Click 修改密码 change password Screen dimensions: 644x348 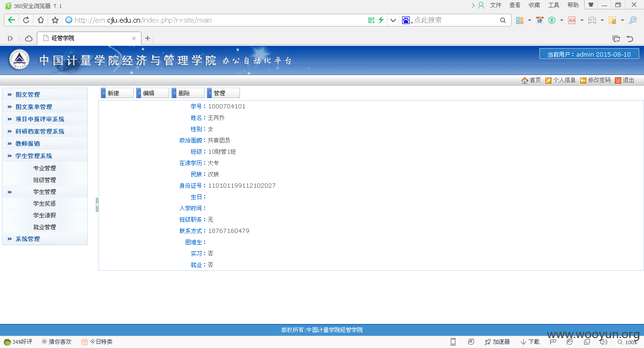[595, 80]
